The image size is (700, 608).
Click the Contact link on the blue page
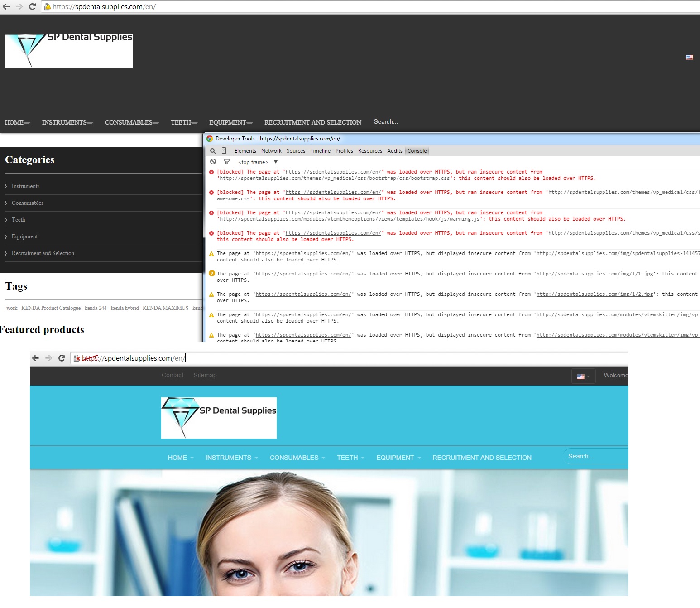click(173, 375)
